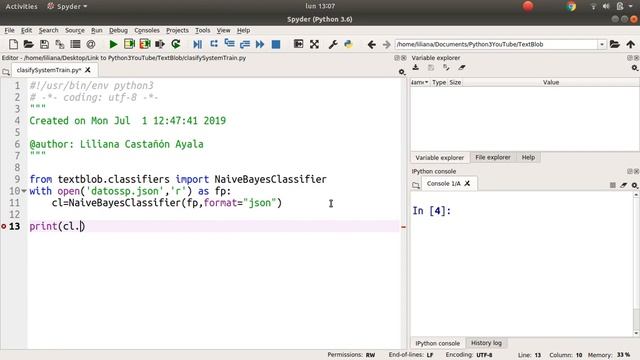Sort by the Name column header
This screenshot has width=640, height=360.
click(420, 82)
